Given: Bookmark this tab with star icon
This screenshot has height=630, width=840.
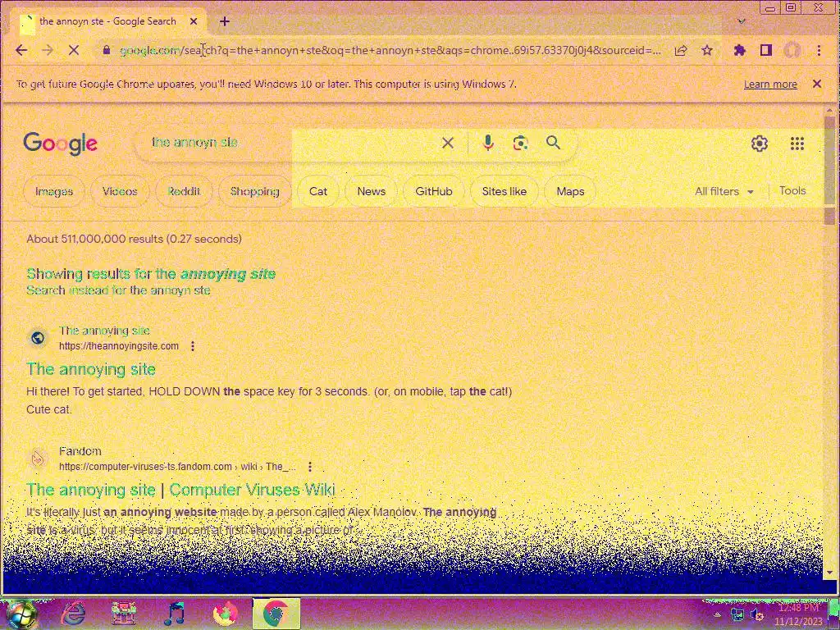Looking at the screenshot, I should pyautogui.click(x=707, y=50).
